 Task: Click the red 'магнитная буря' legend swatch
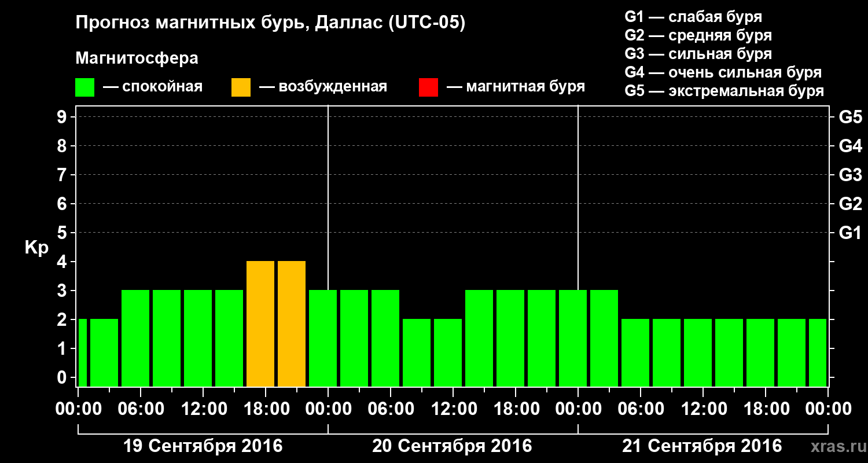428,87
